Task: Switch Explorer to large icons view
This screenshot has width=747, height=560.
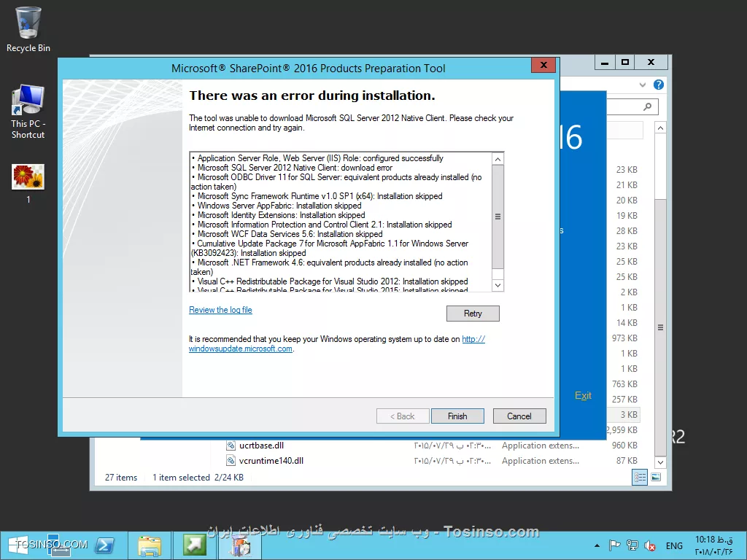Action: pos(656,477)
